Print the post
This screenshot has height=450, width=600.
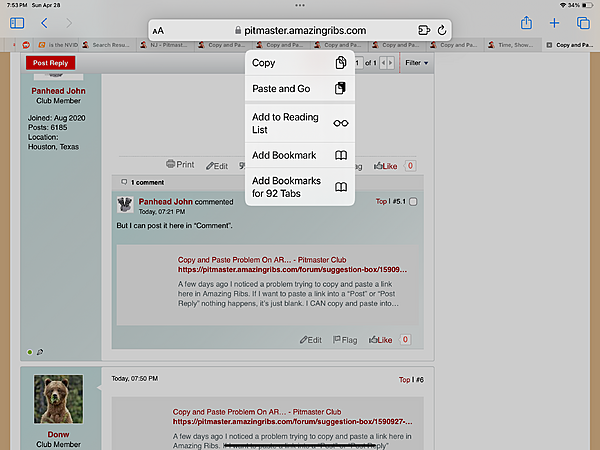coord(180,165)
